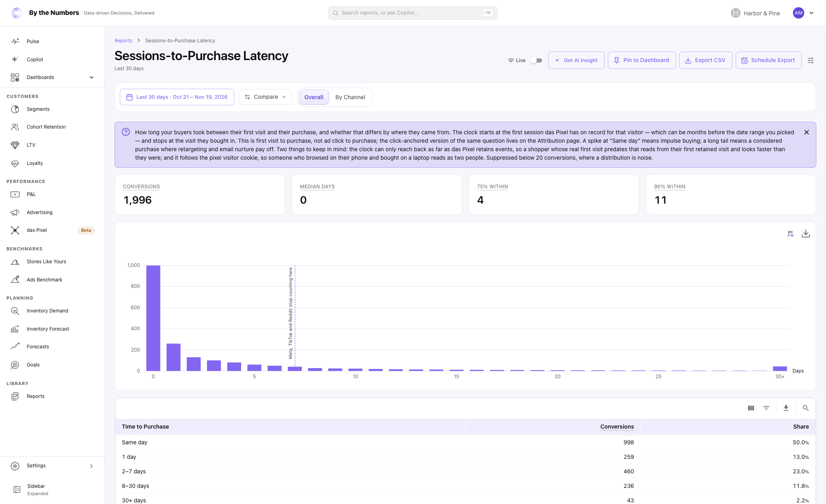
Task: Open the date range picker
Action: coord(177,97)
